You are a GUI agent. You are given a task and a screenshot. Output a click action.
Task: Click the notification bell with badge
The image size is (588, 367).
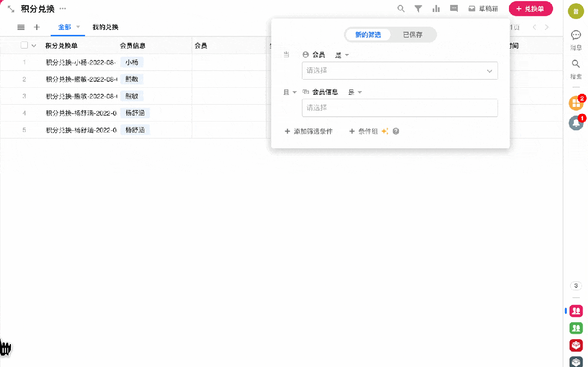click(x=575, y=123)
